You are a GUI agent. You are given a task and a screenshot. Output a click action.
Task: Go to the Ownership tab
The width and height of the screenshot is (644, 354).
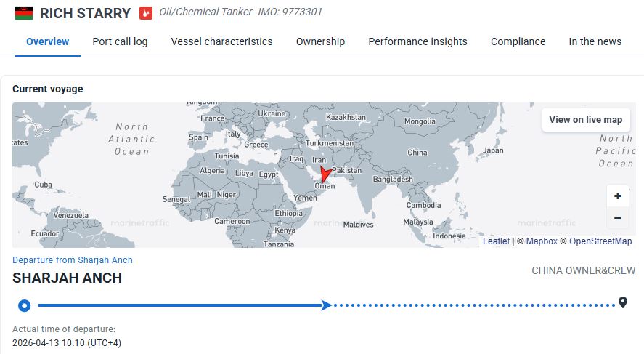coord(320,41)
